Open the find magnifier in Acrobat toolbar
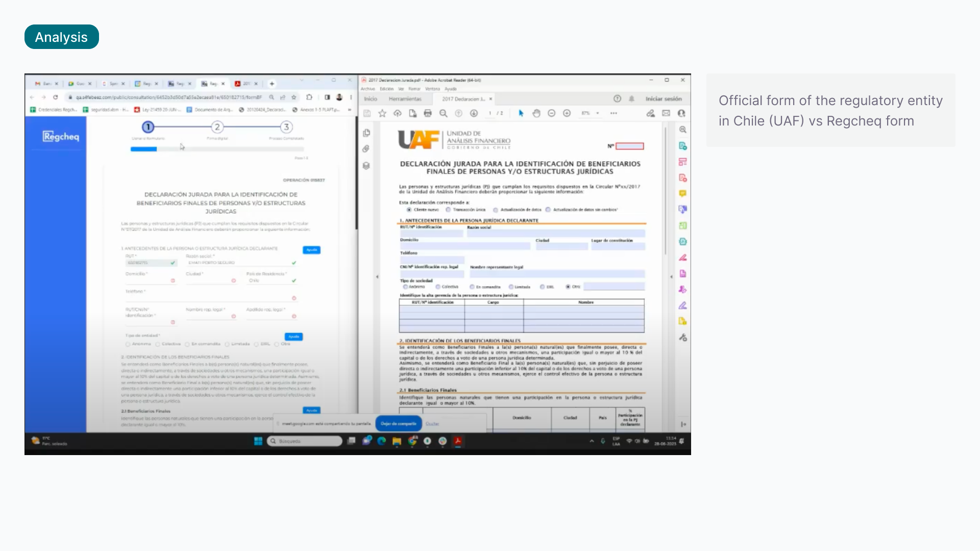The width and height of the screenshot is (980, 551). (443, 113)
